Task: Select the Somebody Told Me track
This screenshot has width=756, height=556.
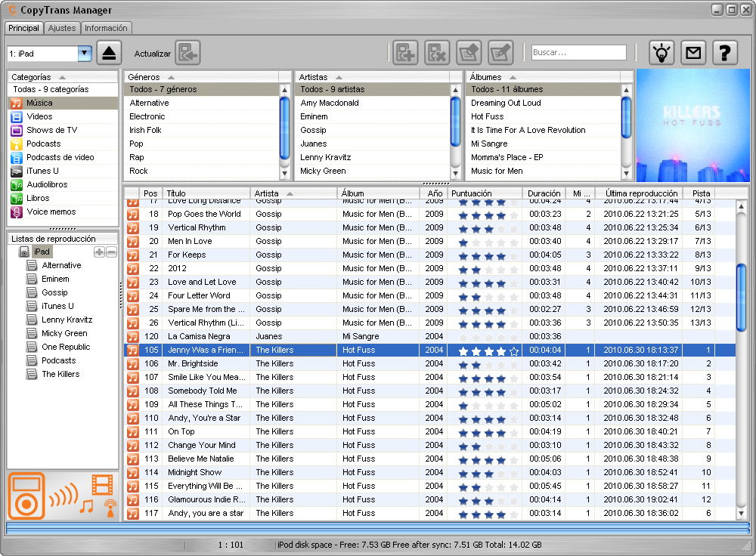Action: point(430,391)
